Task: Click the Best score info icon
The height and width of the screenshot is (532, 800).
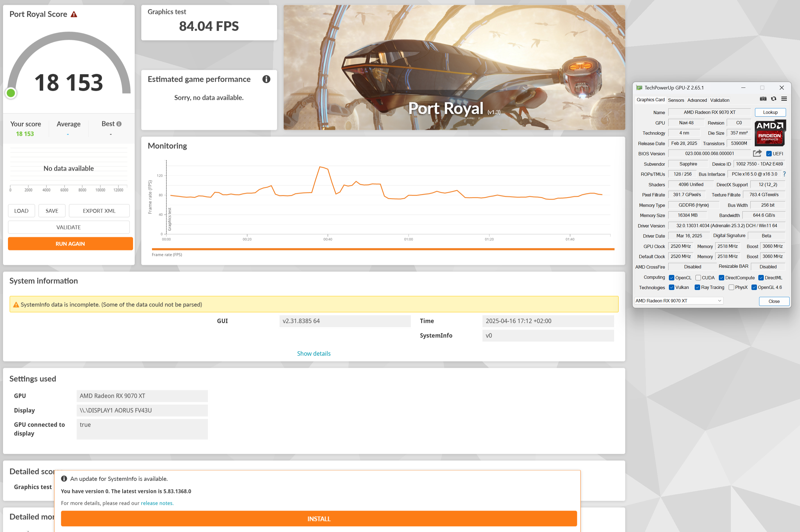Action: (x=119, y=124)
